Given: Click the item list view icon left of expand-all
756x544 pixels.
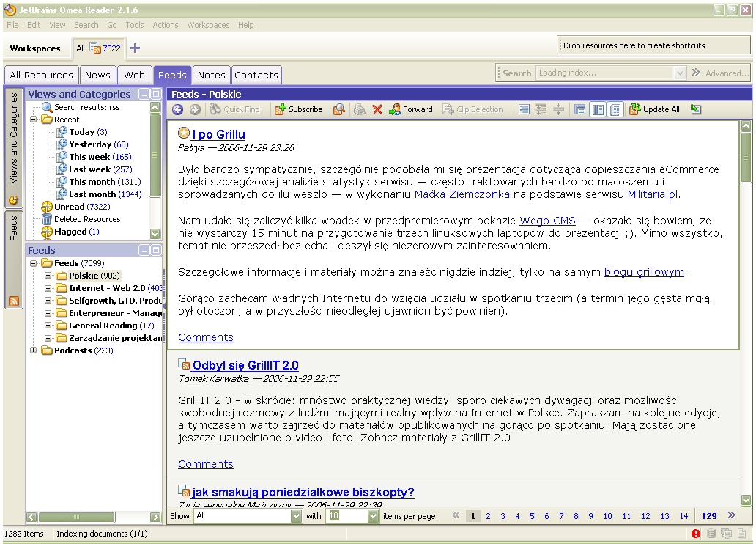Looking at the screenshot, I should (524, 109).
